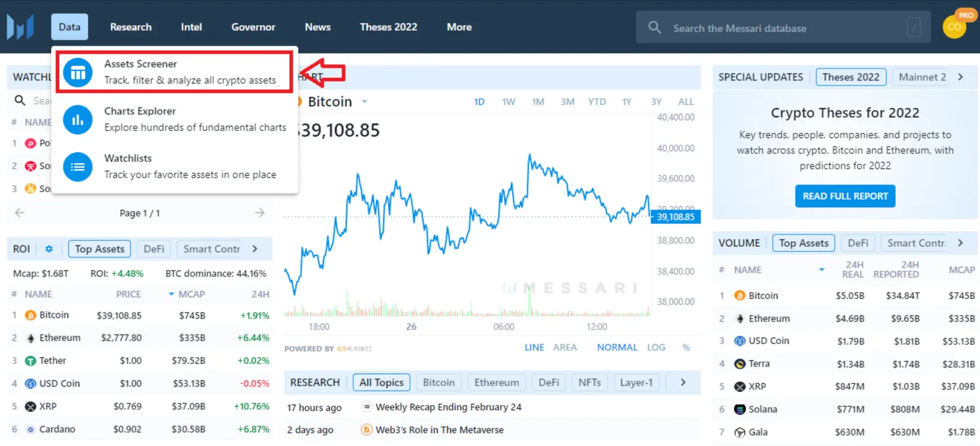The width and height of the screenshot is (980, 446).
Task: Toggle percent scale on chart
Action: 686,347
